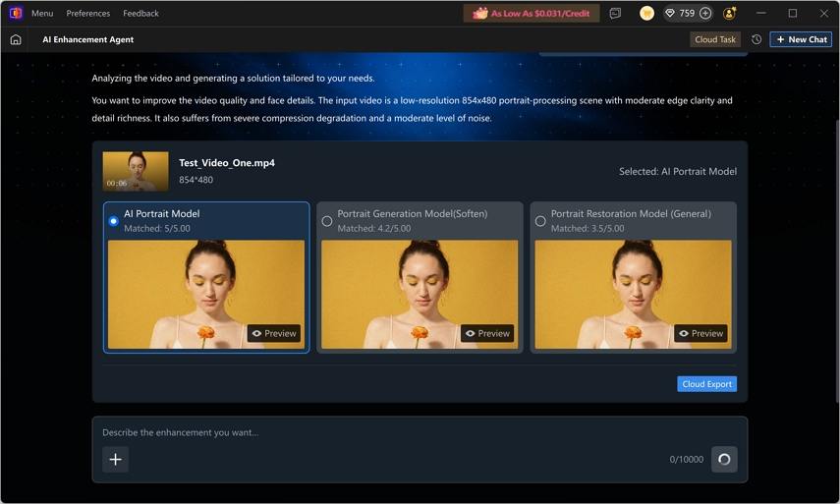Screen dimensions: 840x504
Task: Click the 'Selected: AI Portrait Model' label
Action: [x=678, y=171]
